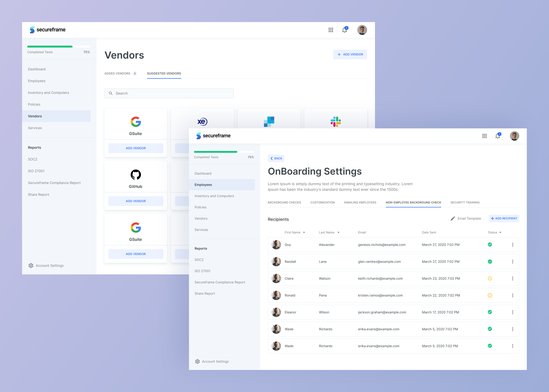Click the Add Recipient button

point(504,219)
